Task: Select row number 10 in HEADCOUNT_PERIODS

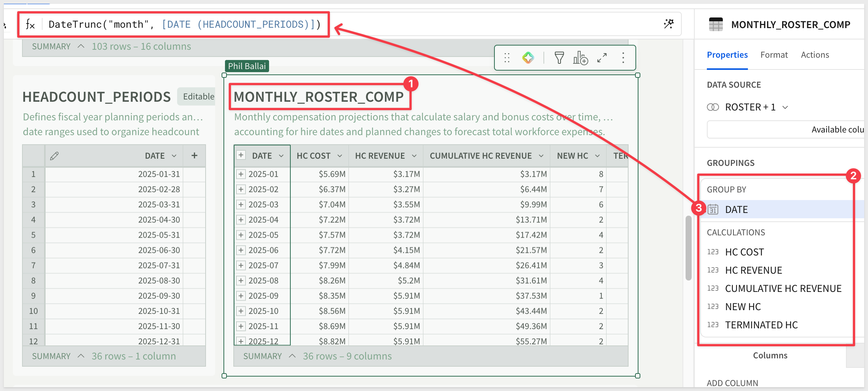Action: coord(33,311)
